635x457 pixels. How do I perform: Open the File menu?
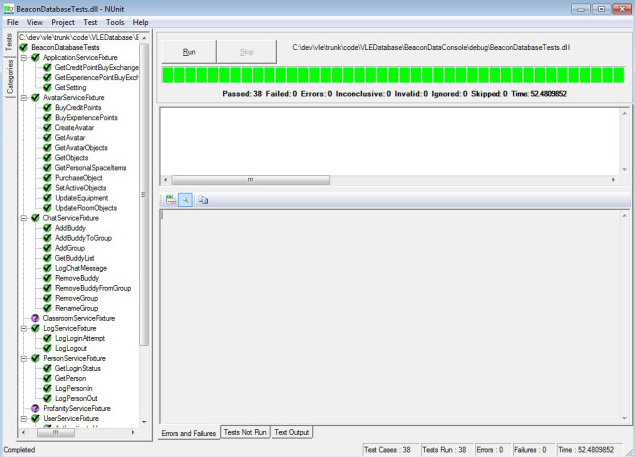[13, 22]
